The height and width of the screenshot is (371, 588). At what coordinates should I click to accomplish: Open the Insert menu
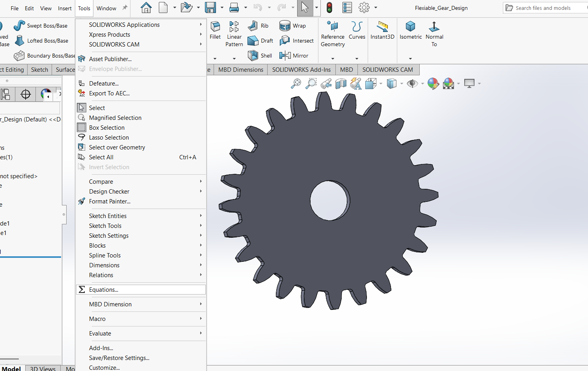click(65, 8)
